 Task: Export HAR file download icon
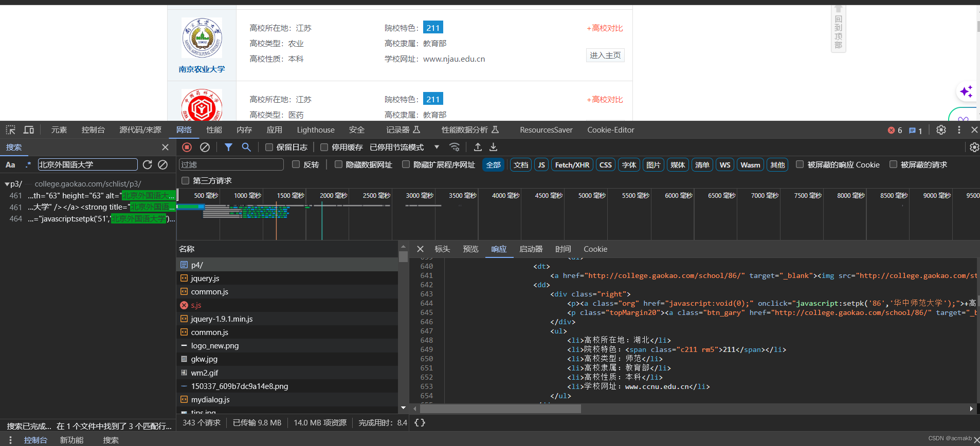point(493,147)
